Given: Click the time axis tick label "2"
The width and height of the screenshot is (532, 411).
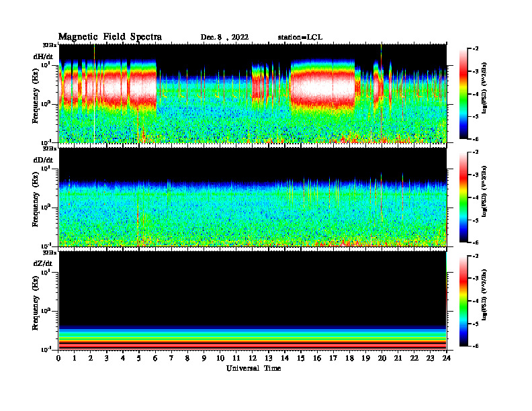Looking at the screenshot, I should tap(91, 358).
